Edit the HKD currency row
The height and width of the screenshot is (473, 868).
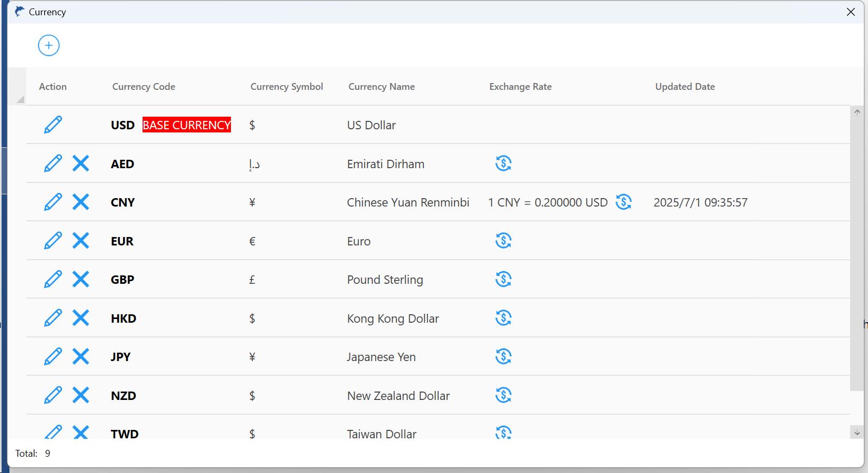pos(53,318)
